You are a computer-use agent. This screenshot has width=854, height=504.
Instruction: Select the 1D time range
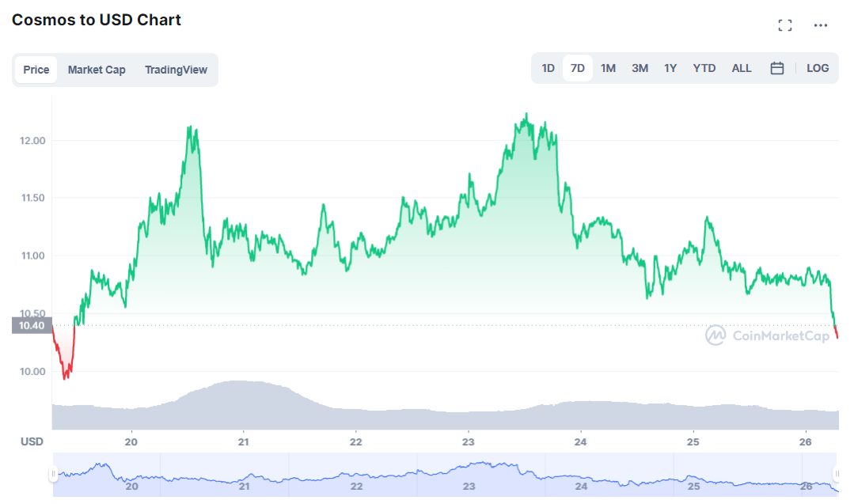[x=548, y=68]
